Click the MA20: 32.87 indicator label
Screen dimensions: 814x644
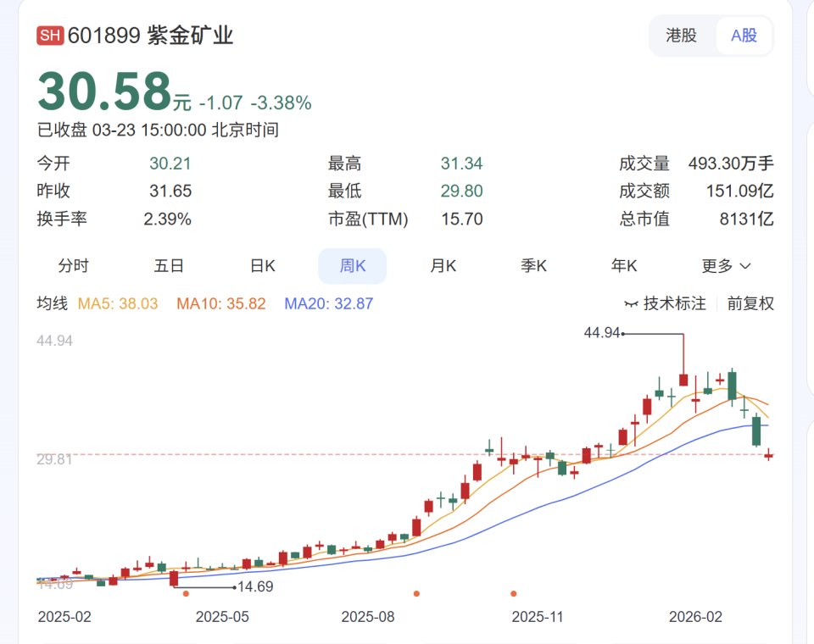coord(329,303)
